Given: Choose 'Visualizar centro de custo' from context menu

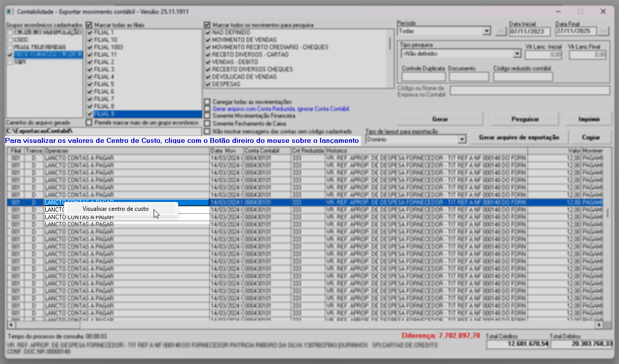Looking at the screenshot, I should click(116, 209).
